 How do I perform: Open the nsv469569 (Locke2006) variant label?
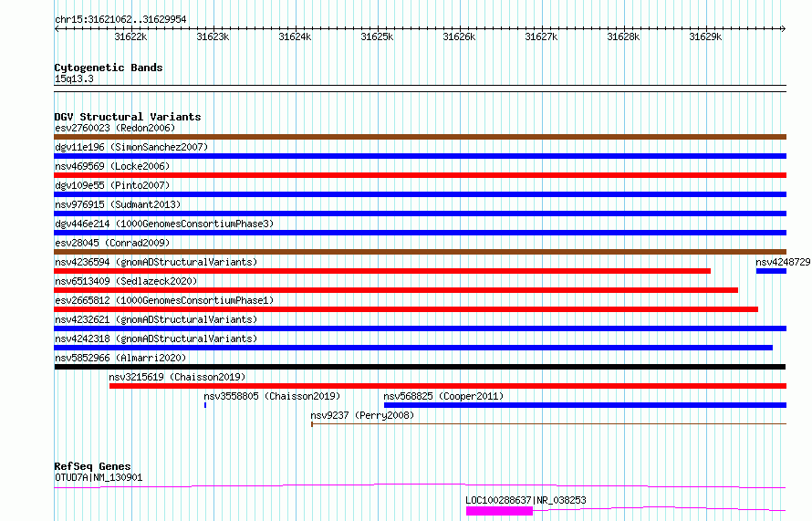point(112,166)
